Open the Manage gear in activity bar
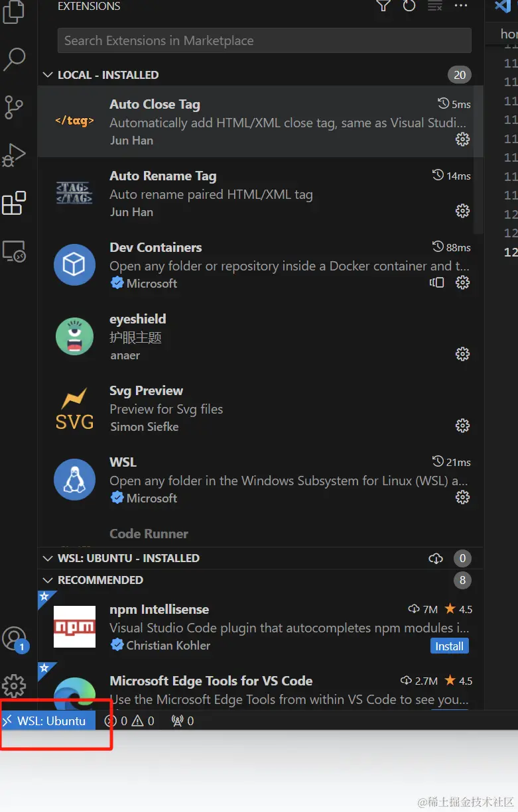Viewport: 518px width, 812px height. coord(14,686)
